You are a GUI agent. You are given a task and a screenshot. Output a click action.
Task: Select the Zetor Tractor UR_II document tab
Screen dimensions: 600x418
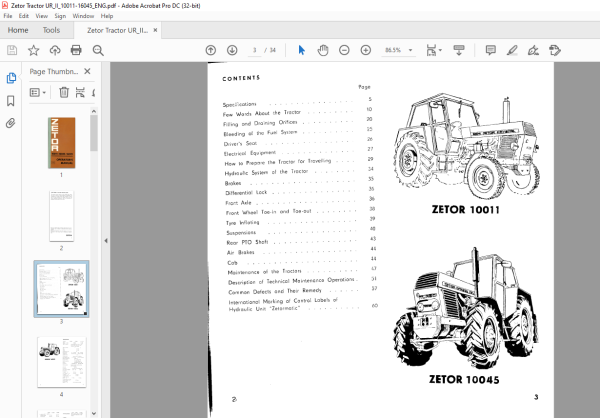117,30
